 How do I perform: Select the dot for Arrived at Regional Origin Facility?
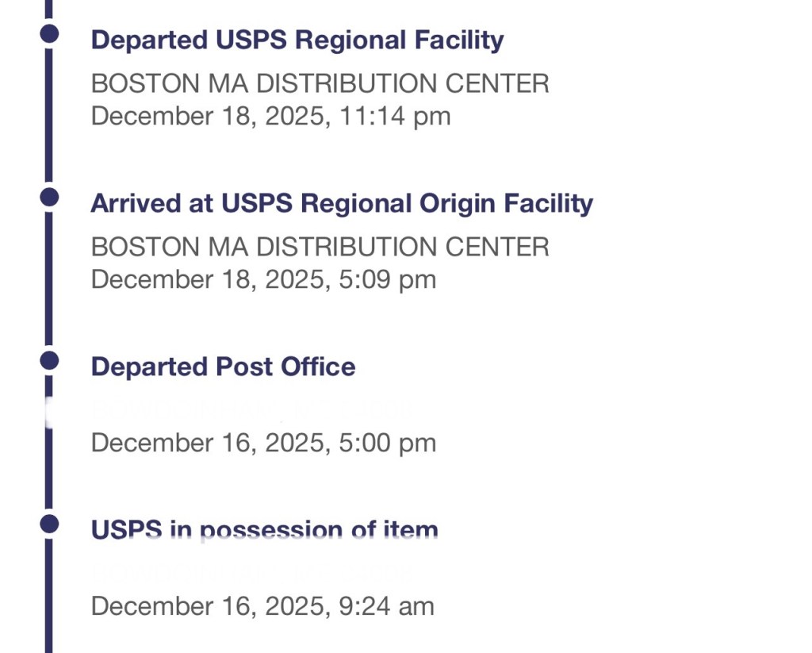[49, 197]
